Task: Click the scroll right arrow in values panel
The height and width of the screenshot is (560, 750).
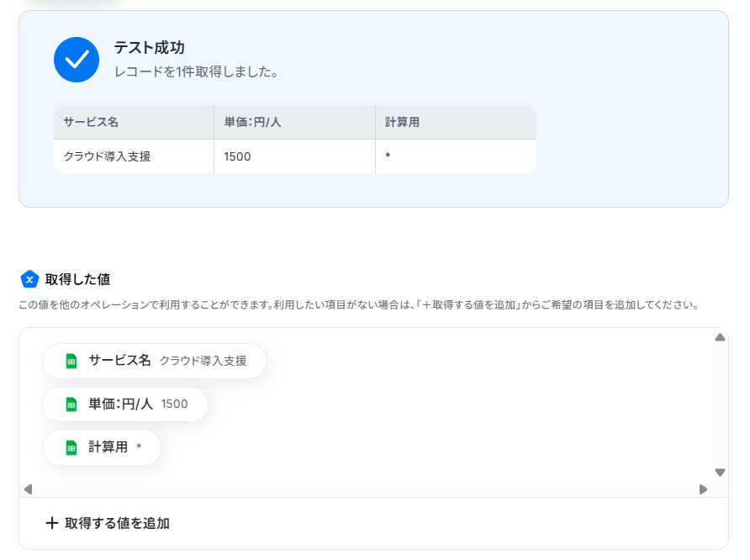Action: [x=703, y=489]
